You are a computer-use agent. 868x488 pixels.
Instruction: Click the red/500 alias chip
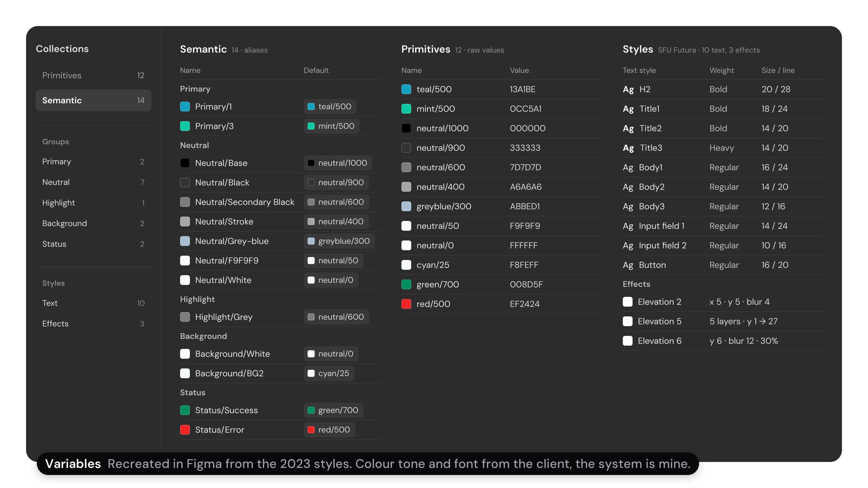coord(329,430)
